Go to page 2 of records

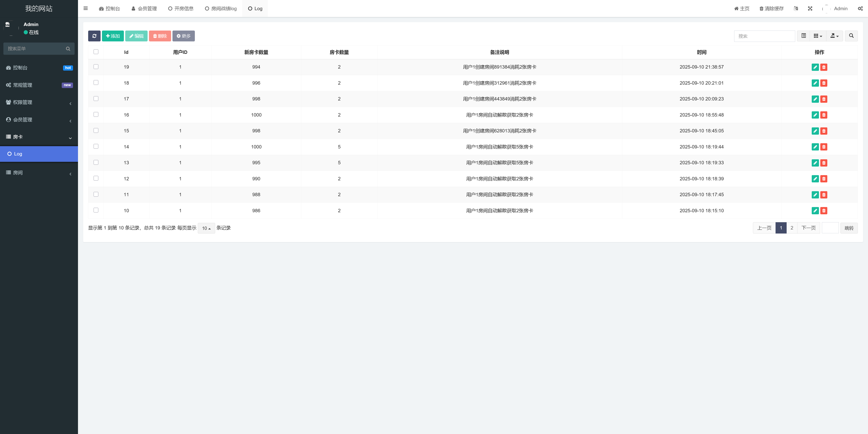tap(792, 228)
